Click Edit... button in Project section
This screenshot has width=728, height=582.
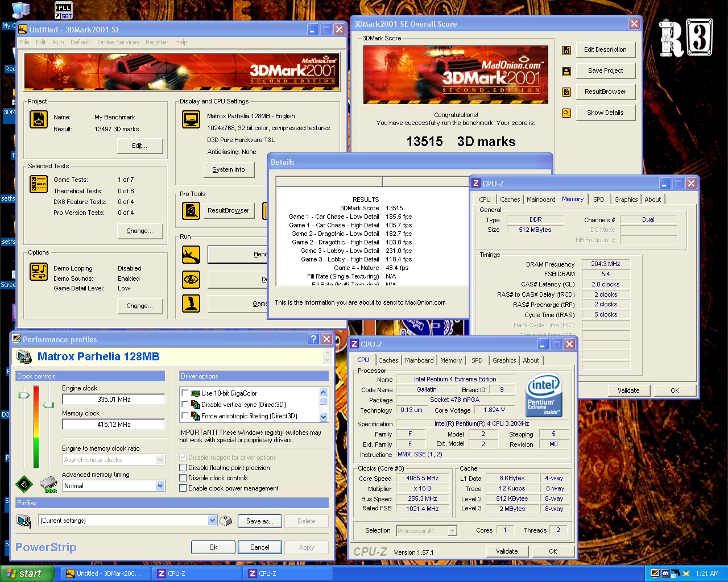(139, 146)
